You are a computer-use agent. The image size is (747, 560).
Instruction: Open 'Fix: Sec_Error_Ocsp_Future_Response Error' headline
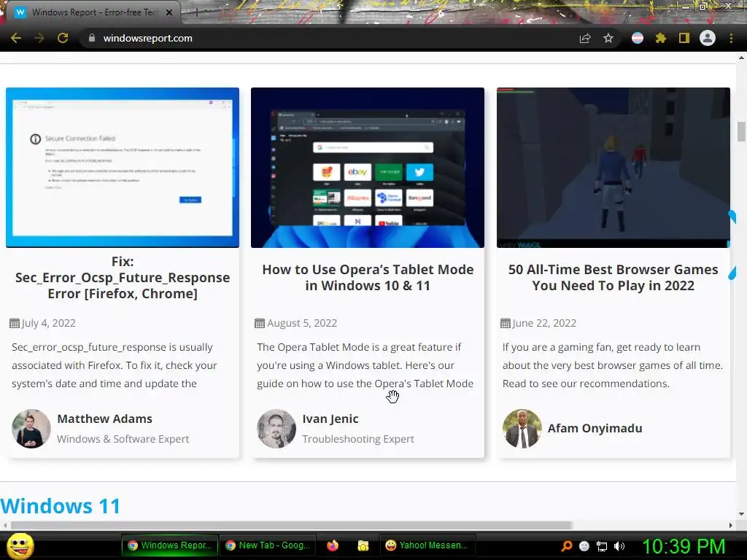pyautogui.click(x=123, y=278)
